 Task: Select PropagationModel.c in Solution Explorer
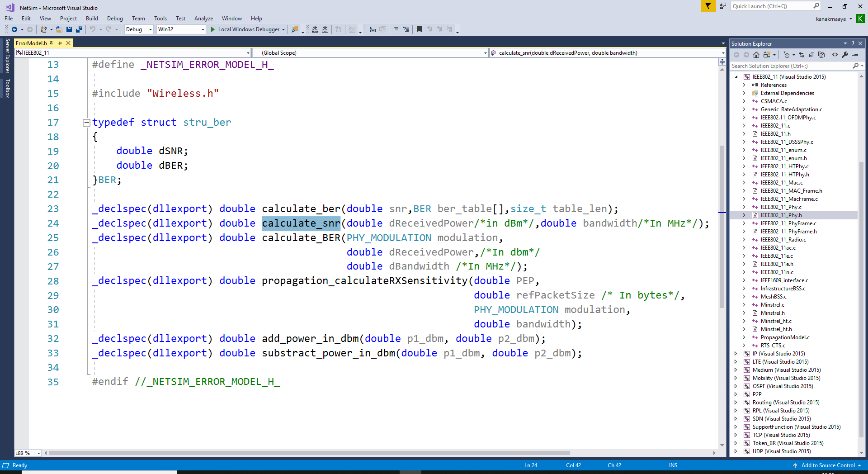point(785,337)
